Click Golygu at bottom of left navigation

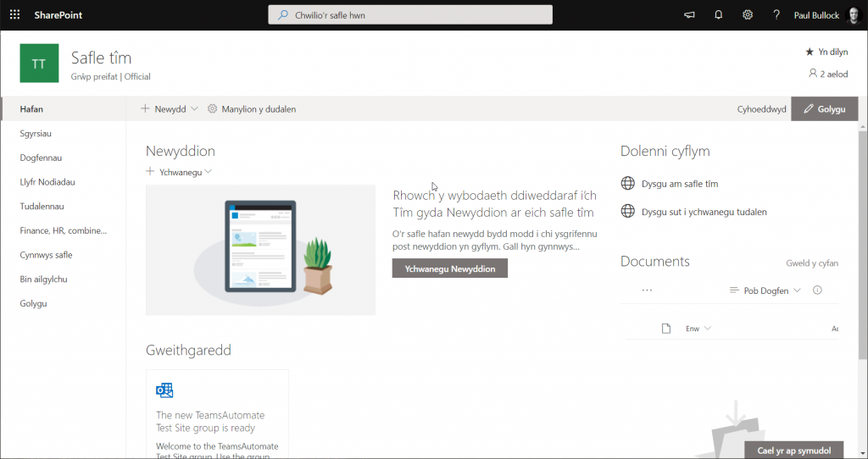coord(33,304)
